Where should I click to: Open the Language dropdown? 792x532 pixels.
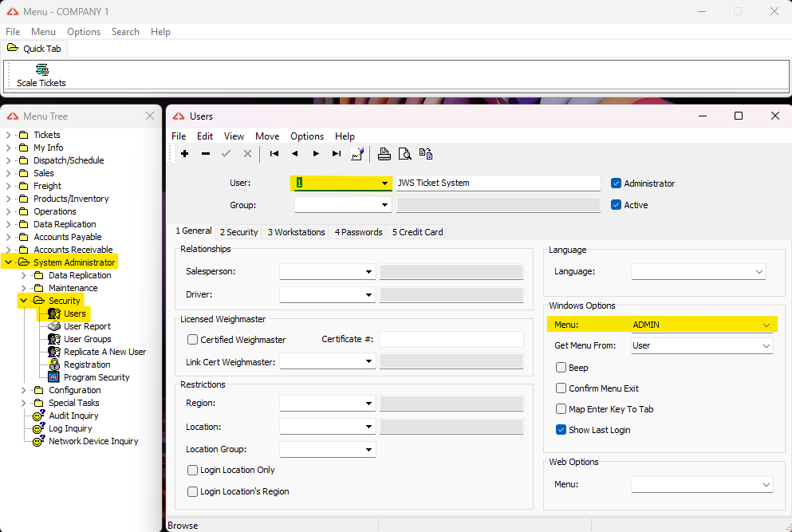click(x=759, y=271)
